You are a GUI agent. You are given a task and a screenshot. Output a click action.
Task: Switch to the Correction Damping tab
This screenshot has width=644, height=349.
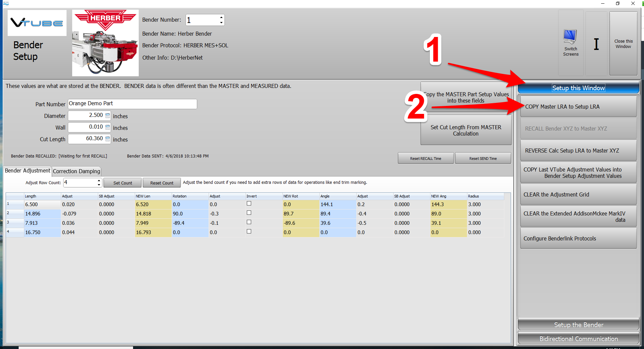tap(77, 171)
